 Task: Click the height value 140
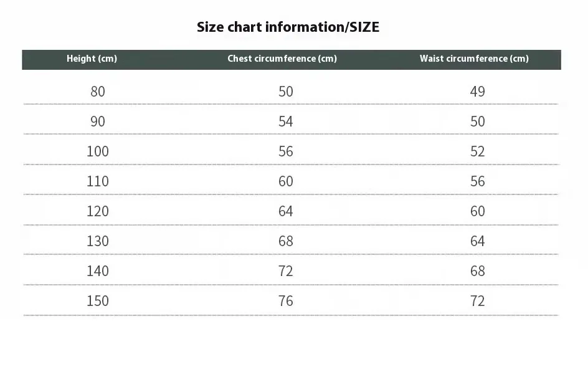pyautogui.click(x=98, y=271)
